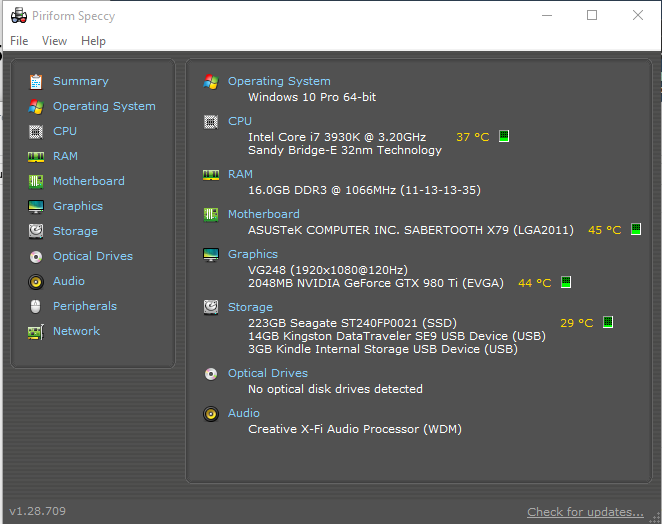Click the Motherboard heading in main panel
This screenshot has width=662, height=524.
(x=264, y=214)
